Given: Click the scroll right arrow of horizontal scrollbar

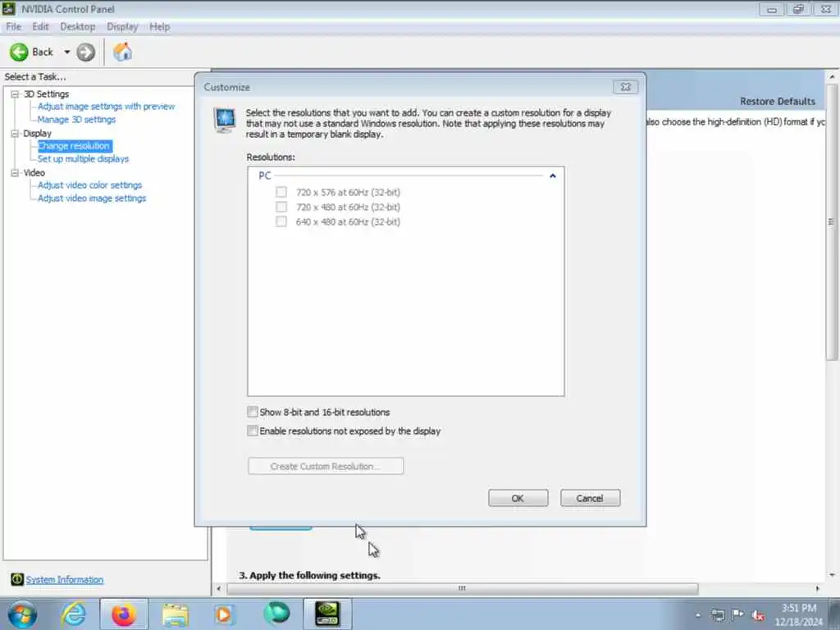Looking at the screenshot, I should 818,588.
